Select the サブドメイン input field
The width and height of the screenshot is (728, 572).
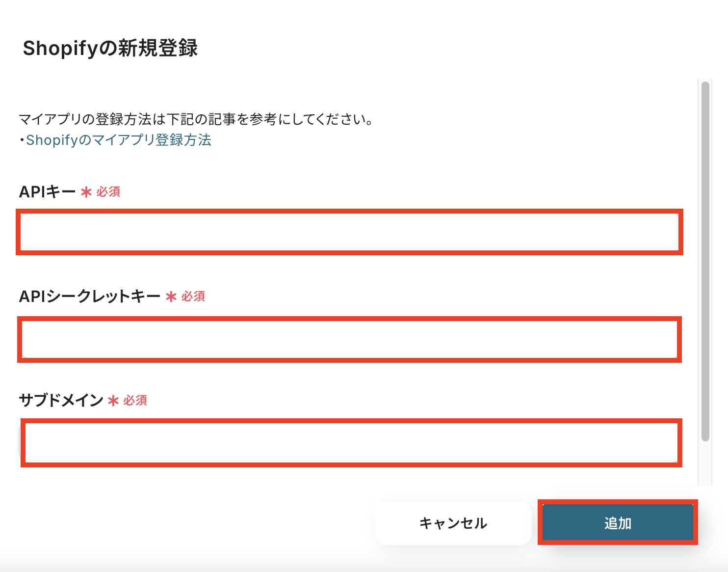point(351,443)
